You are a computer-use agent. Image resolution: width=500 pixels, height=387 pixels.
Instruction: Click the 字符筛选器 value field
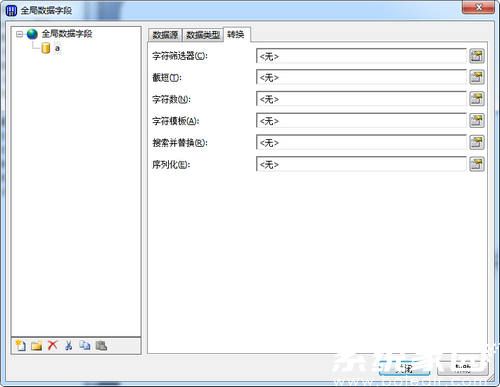361,56
